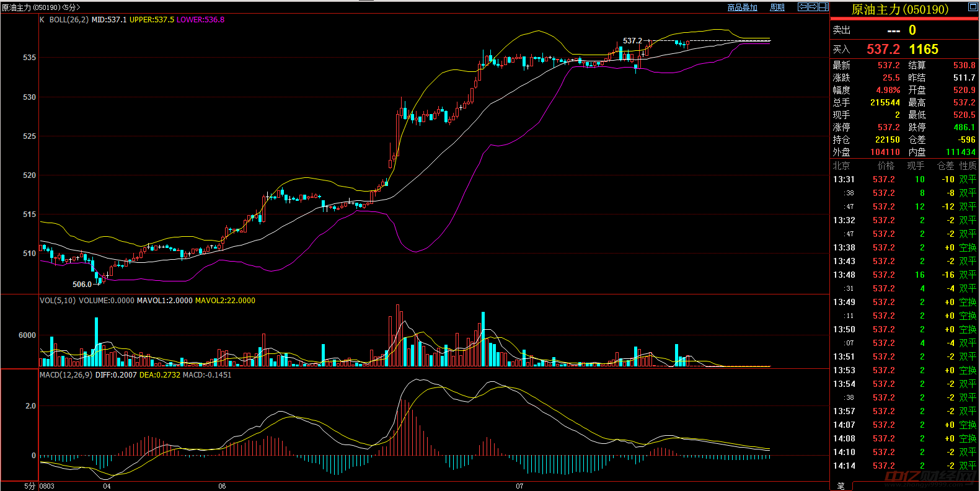Click the 持仓 value 22150
The height and width of the screenshot is (491, 980).
pos(888,139)
